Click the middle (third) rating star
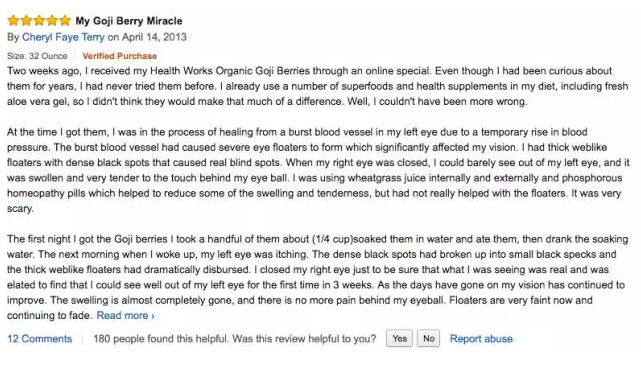The image size is (641, 365). pyautogui.click(x=39, y=20)
